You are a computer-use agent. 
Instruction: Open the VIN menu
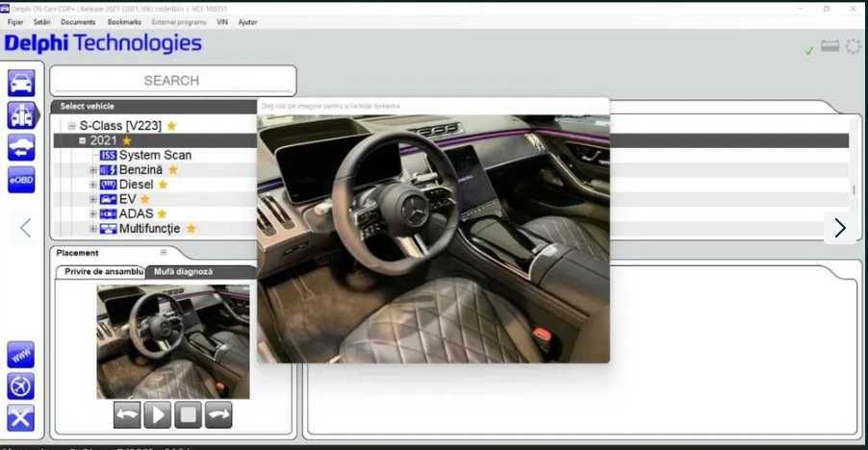pyautogui.click(x=222, y=22)
